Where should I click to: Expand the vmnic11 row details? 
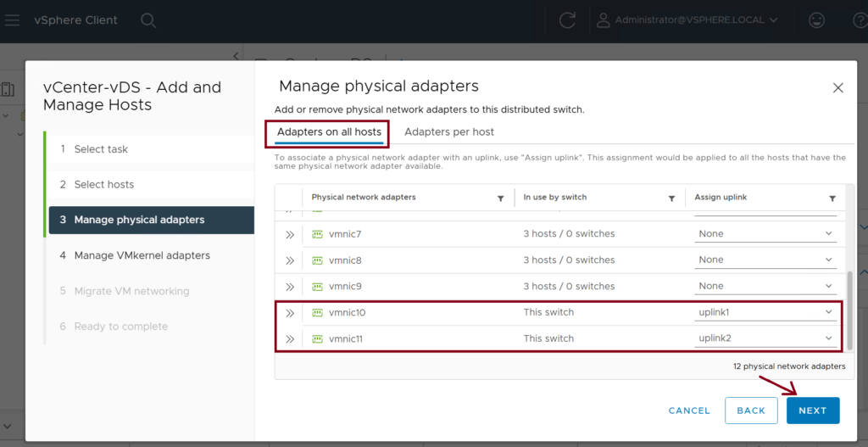(x=290, y=339)
